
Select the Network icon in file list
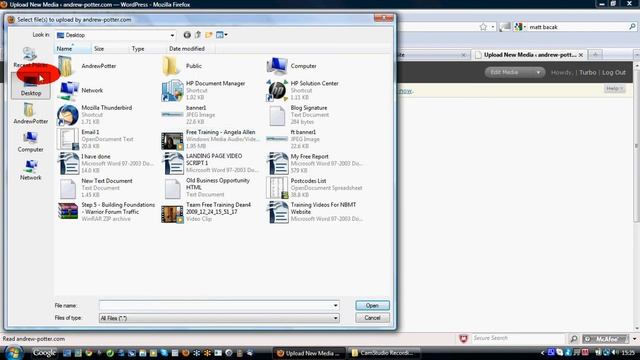pyautogui.click(x=68, y=91)
